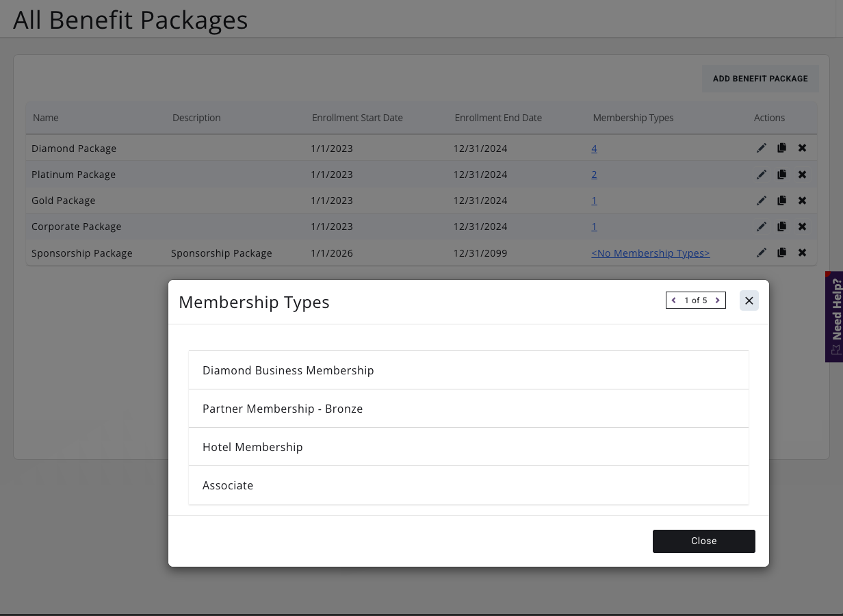The width and height of the screenshot is (843, 616).
Task: Click the No Membership Types link
Action: point(651,253)
